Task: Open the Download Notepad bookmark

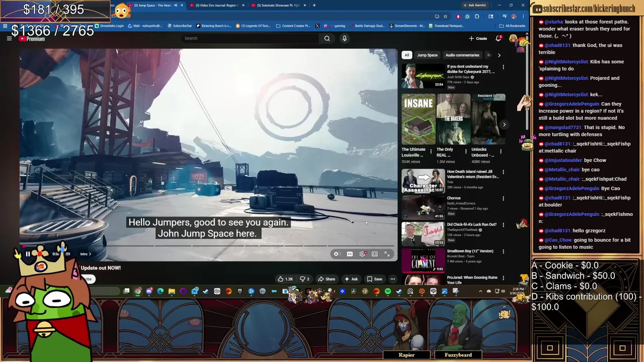Action: coord(447,26)
